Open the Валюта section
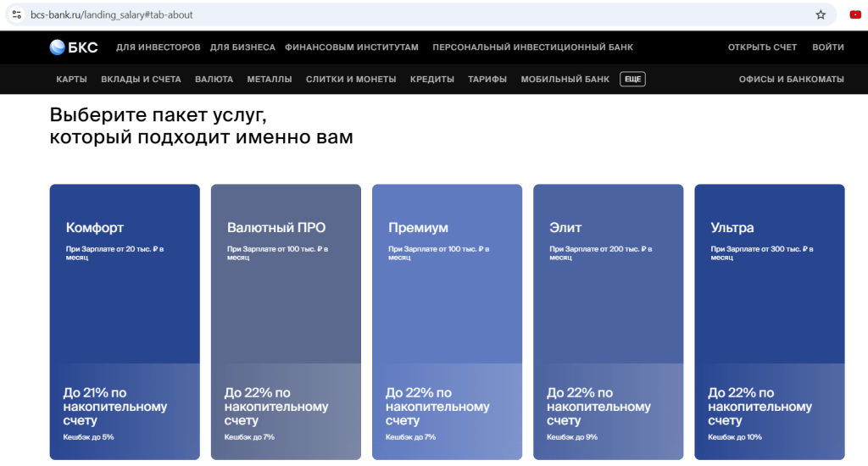The width and height of the screenshot is (868, 466). (214, 79)
